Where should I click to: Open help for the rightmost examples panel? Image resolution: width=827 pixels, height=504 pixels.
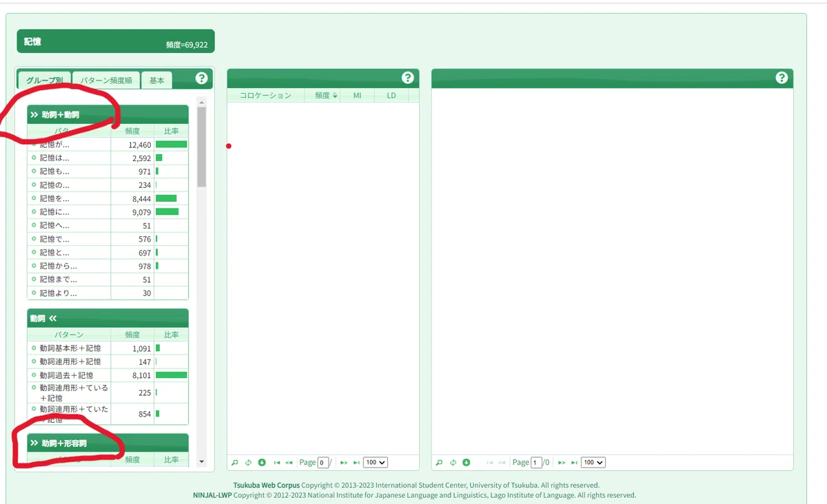782,78
